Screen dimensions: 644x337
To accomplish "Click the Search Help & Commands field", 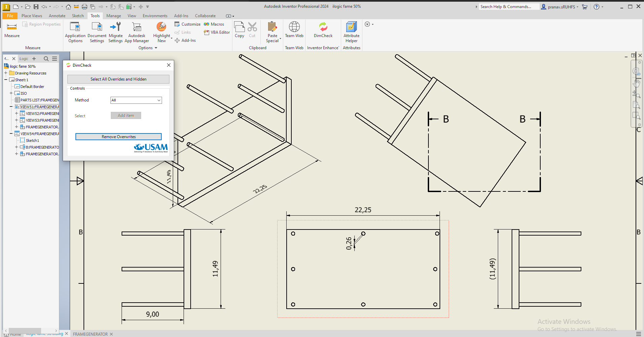I will tap(508, 7).
